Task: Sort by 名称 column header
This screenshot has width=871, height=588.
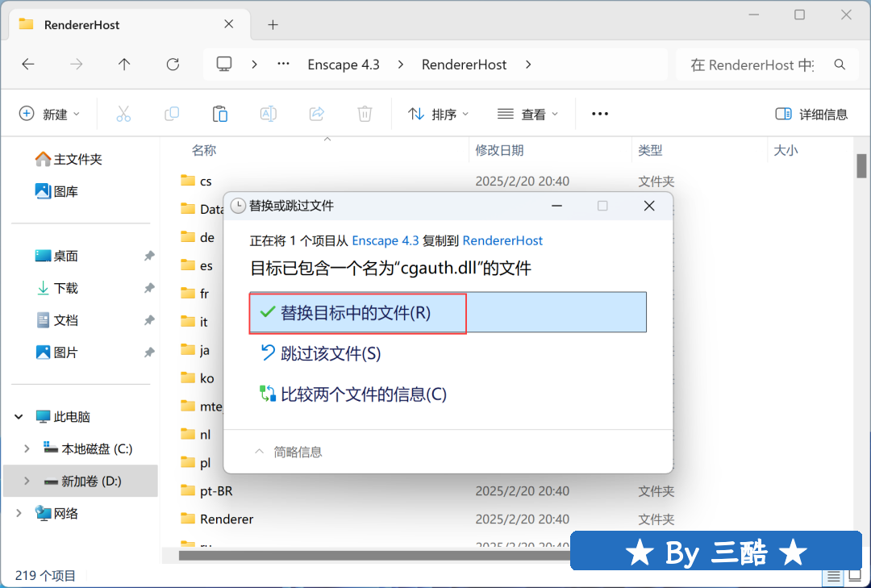Action: tap(204, 150)
